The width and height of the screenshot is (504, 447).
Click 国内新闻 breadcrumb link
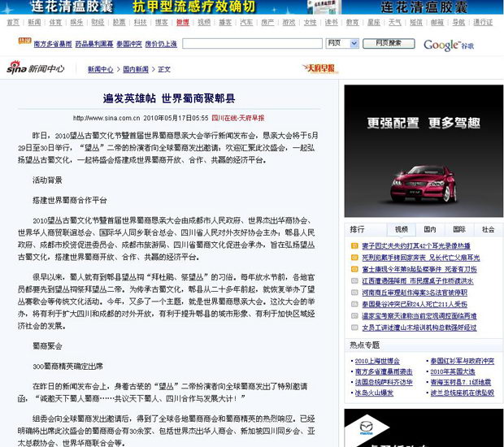[136, 69]
